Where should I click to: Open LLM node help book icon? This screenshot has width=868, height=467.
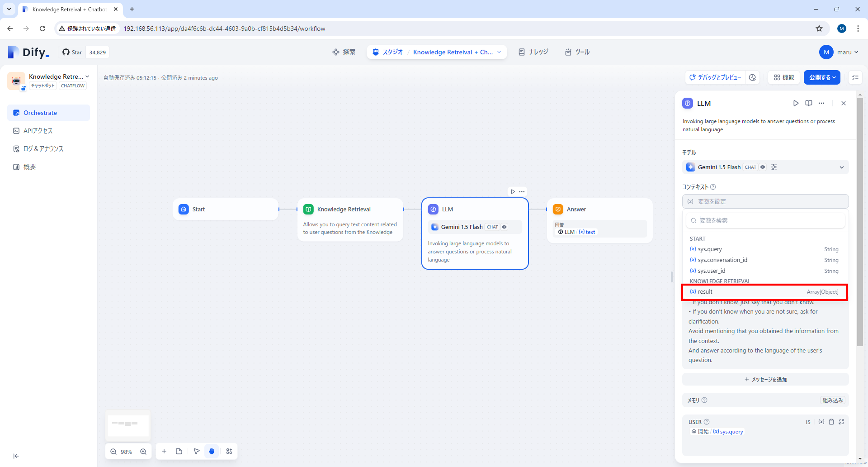(808, 103)
